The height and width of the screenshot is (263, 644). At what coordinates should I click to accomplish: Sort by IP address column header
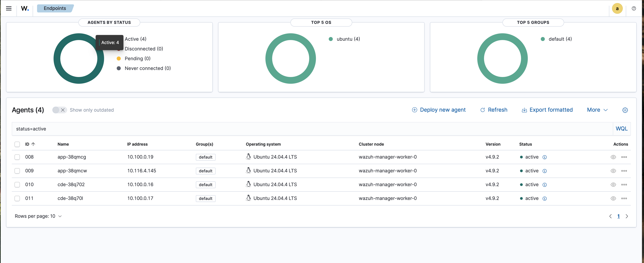coord(137,144)
